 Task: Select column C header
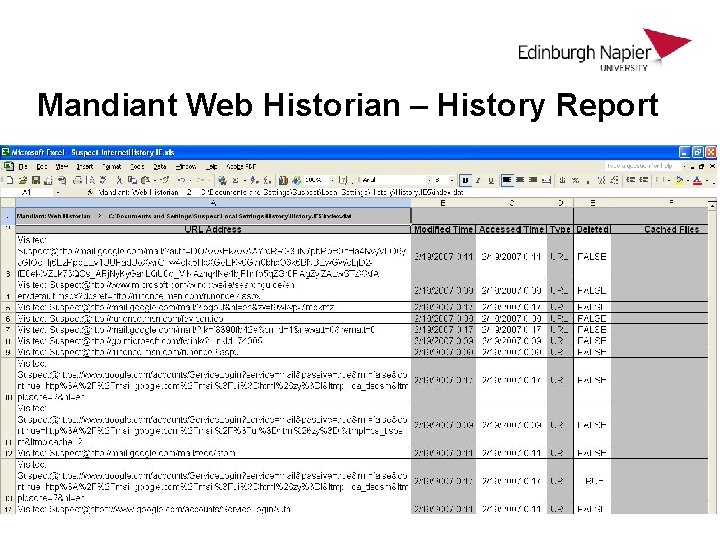click(x=512, y=202)
